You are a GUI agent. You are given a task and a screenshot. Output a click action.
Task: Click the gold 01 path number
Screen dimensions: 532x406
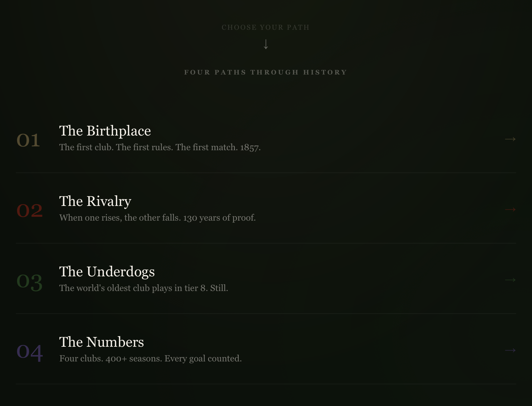coord(28,140)
